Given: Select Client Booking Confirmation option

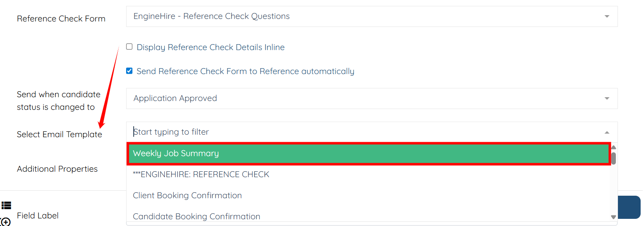Looking at the screenshot, I should [x=187, y=195].
